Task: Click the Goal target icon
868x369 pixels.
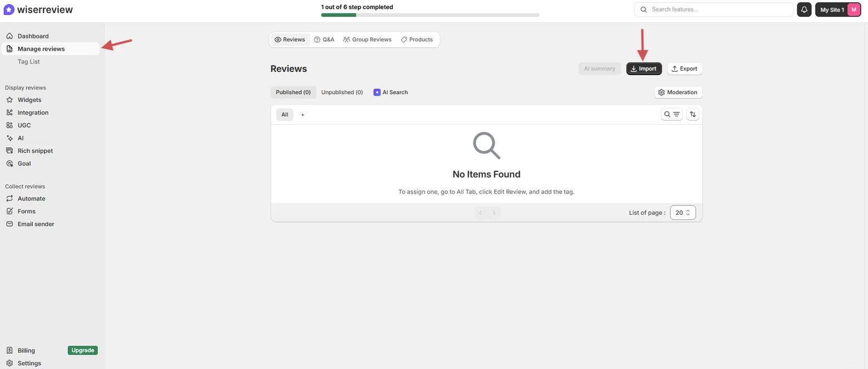Action: click(9, 164)
